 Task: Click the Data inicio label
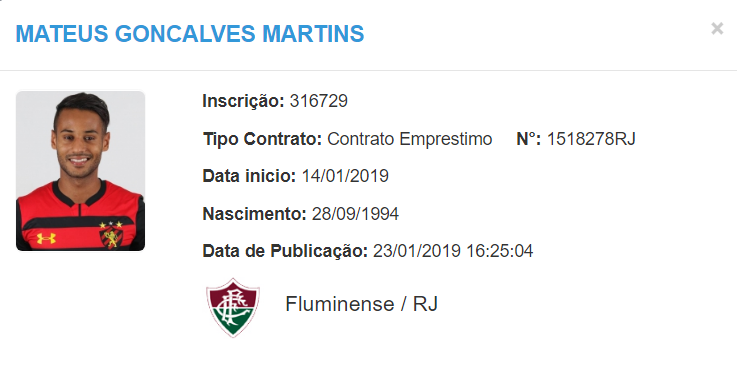coord(249,176)
